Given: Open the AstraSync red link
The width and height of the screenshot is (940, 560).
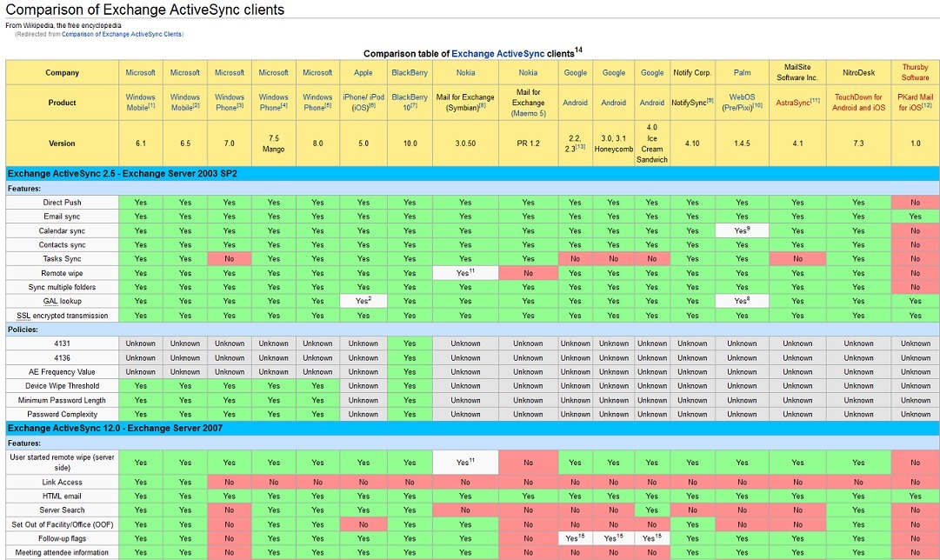Looking at the screenshot, I should (x=797, y=103).
